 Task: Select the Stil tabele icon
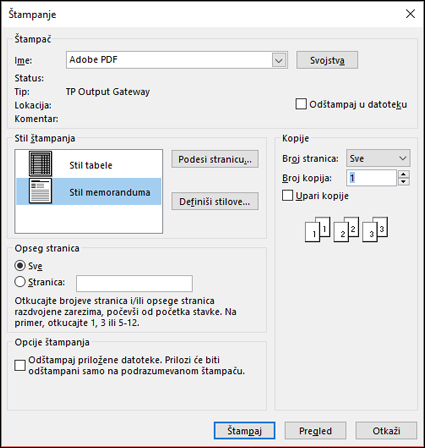tap(40, 164)
